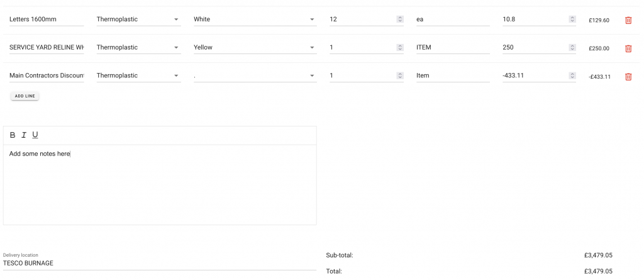Adjust the price stepper showing 10.8
This screenshot has height=280, width=644.
[x=572, y=20]
